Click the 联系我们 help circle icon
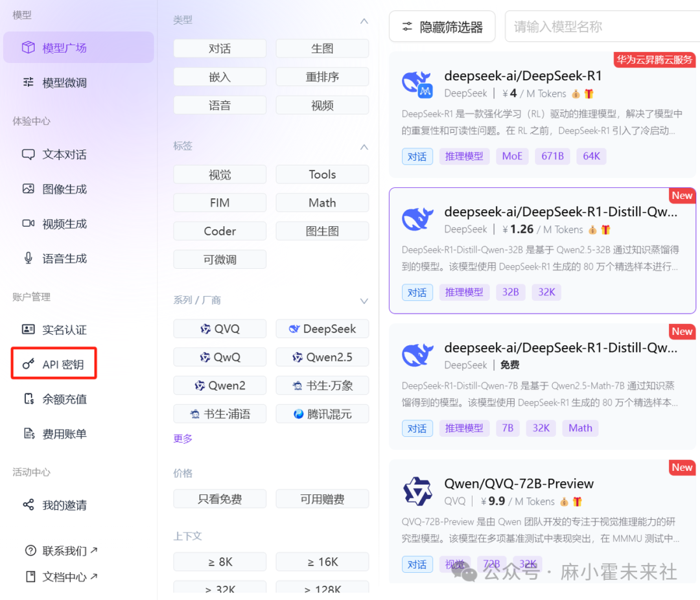 pos(30,551)
